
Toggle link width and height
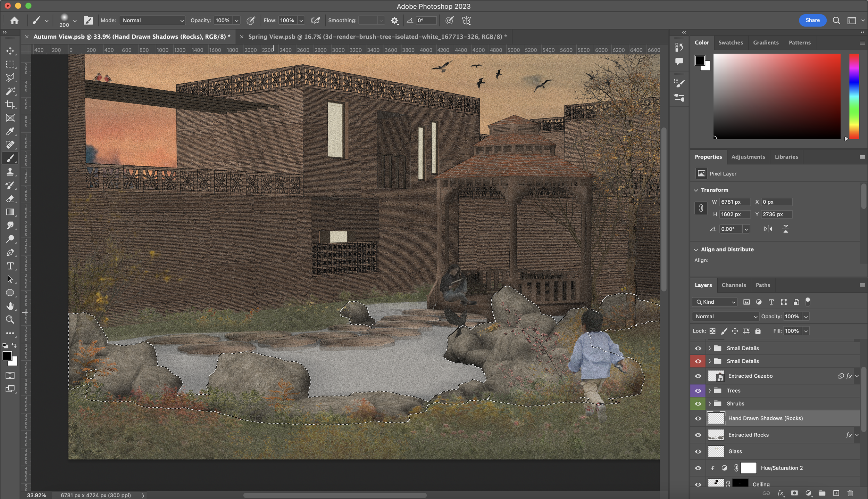pos(701,208)
